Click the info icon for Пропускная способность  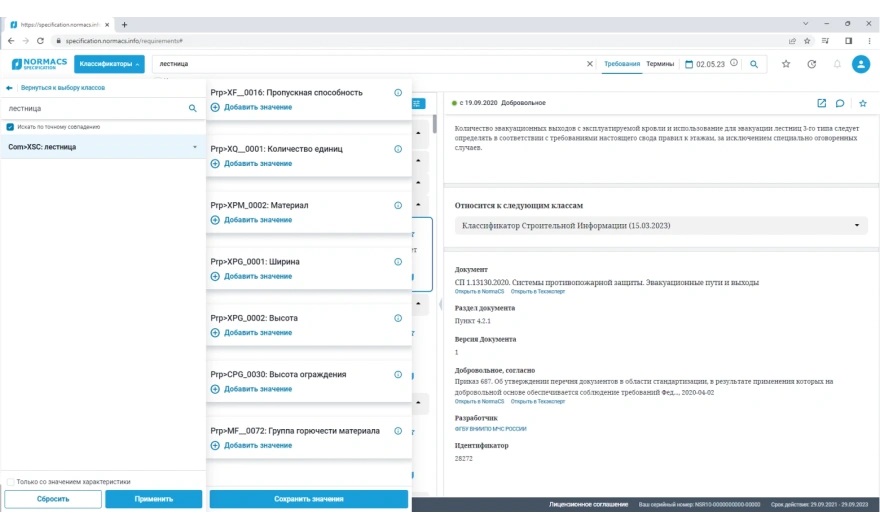[398, 93]
